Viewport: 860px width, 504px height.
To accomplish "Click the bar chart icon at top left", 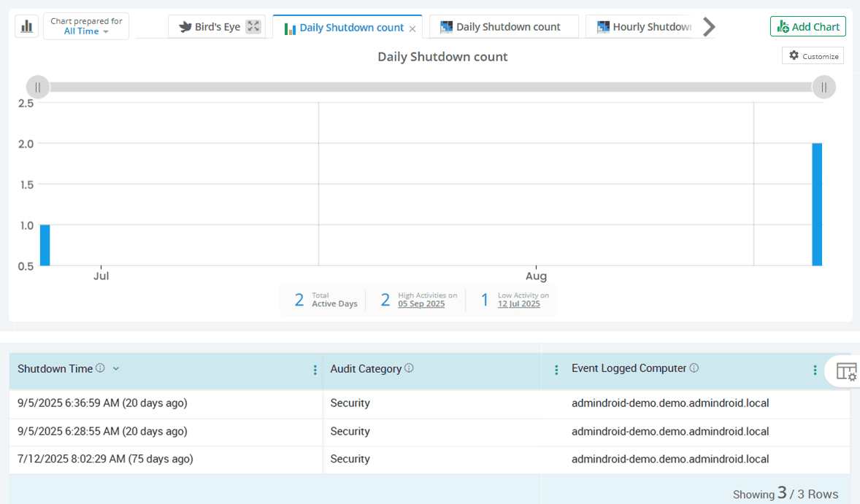I will pos(26,26).
